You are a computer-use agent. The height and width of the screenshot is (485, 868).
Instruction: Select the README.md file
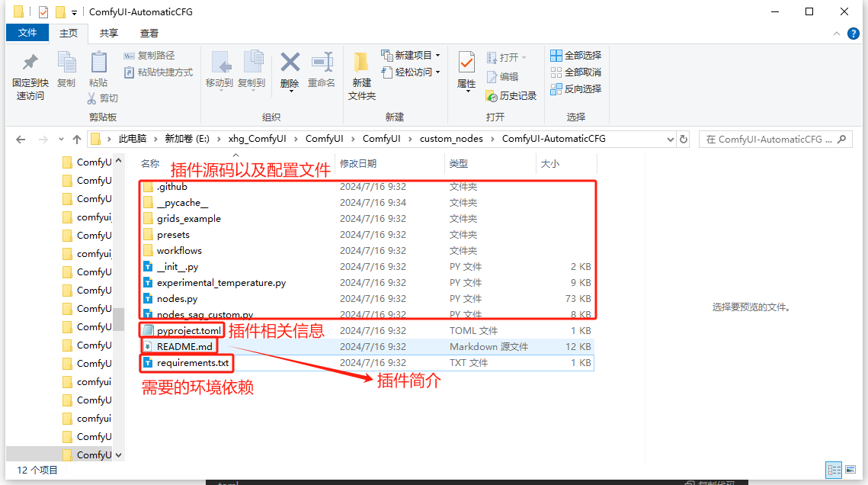click(x=184, y=347)
